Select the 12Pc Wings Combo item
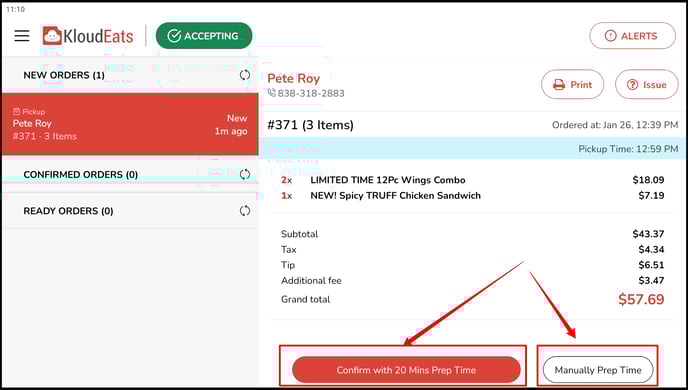The height and width of the screenshot is (390, 688). [473, 180]
